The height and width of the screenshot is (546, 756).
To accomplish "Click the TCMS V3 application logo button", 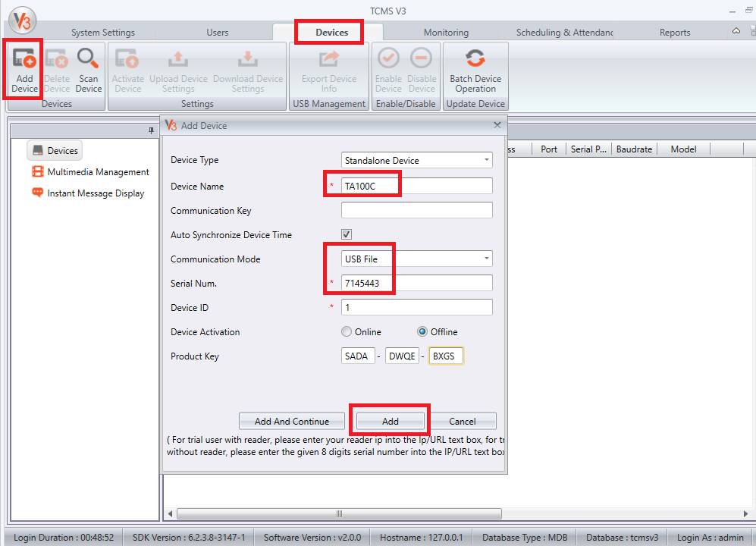I will coord(22,20).
